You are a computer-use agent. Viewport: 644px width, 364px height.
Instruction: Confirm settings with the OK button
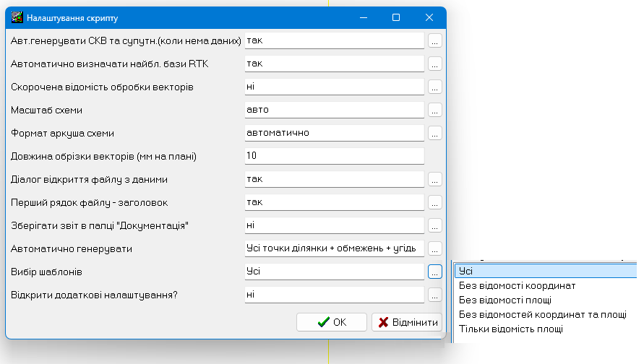coord(332,322)
